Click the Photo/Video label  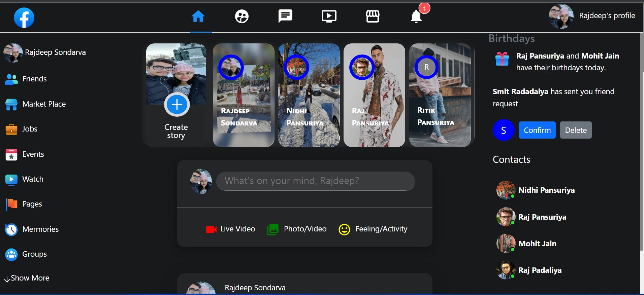305,229
